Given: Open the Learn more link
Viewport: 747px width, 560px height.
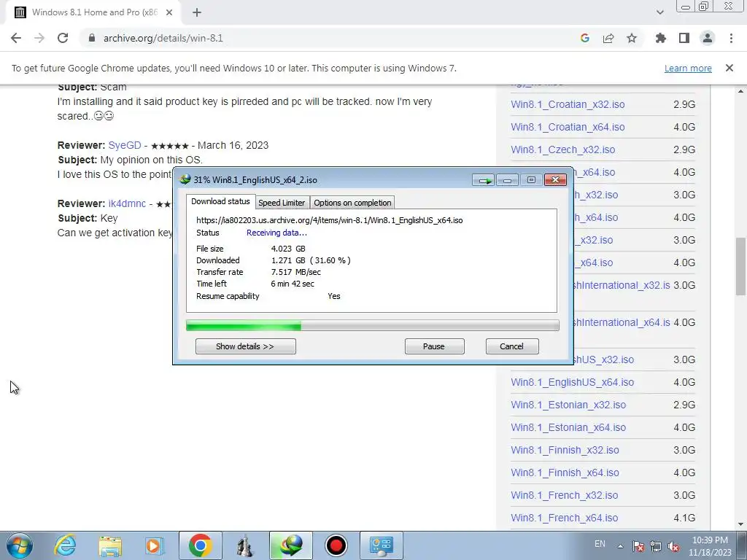Looking at the screenshot, I should pos(688,68).
